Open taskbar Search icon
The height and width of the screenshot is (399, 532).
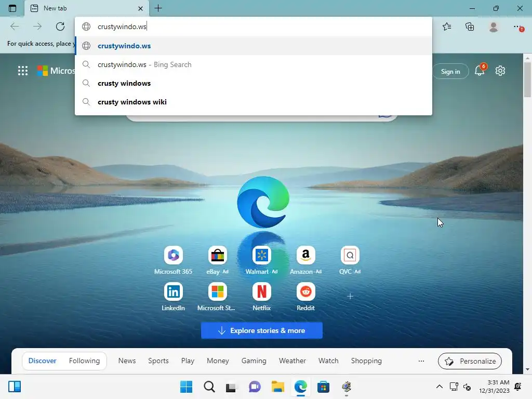(209, 387)
